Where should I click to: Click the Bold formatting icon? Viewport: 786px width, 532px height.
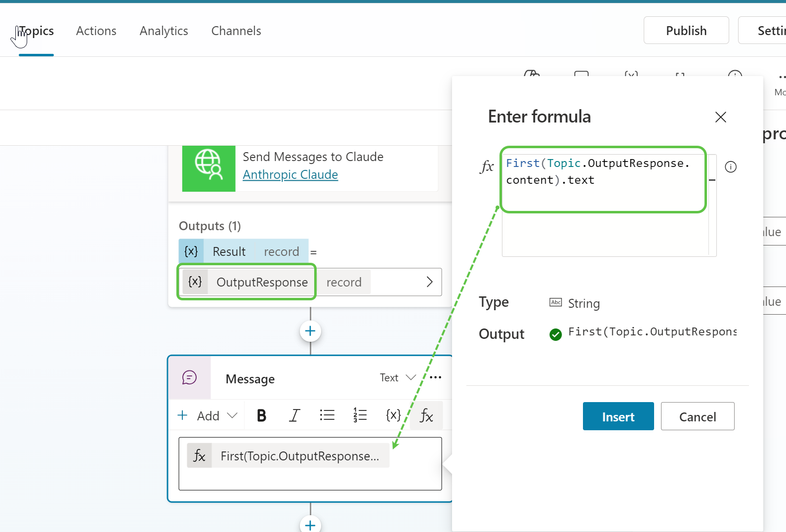point(261,416)
